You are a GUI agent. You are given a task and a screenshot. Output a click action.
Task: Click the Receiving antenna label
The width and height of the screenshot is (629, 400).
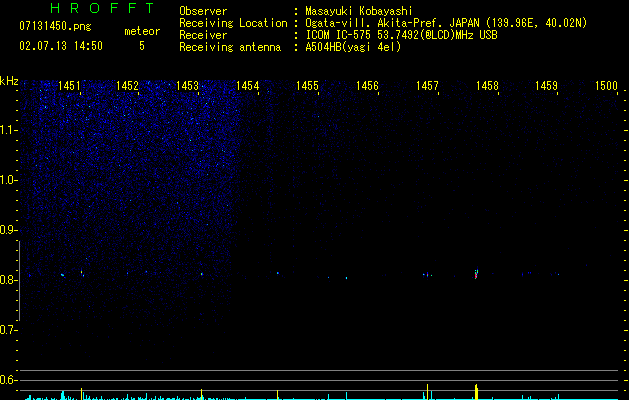coord(230,47)
